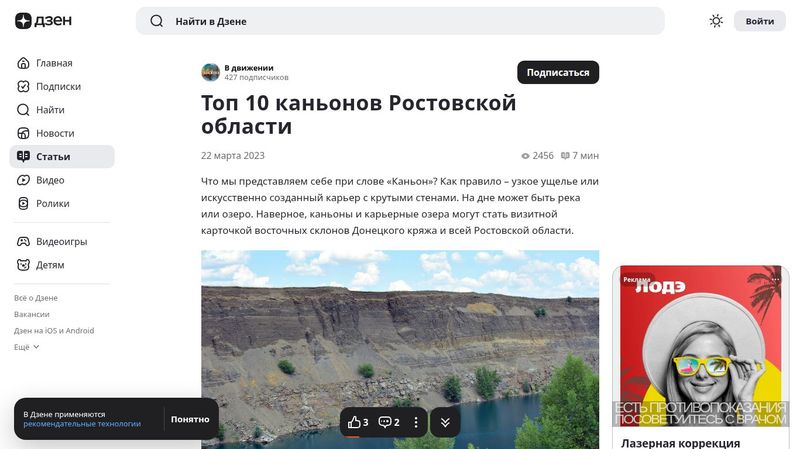
Task: Open the В движении channel avatar
Action: pos(210,72)
